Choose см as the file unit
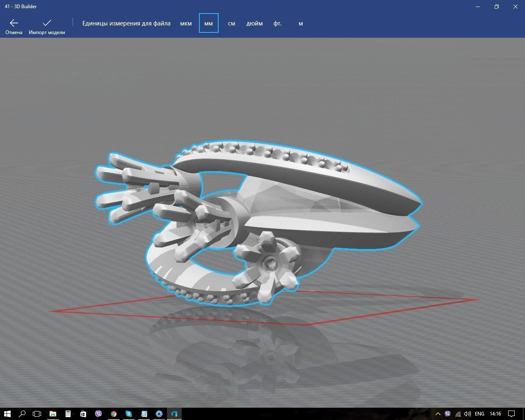525x420 pixels. 231,23
